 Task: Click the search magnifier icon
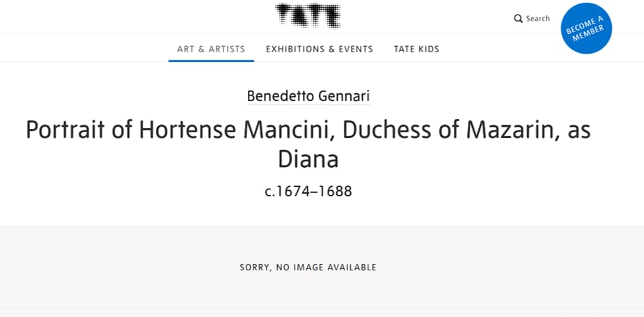click(518, 19)
